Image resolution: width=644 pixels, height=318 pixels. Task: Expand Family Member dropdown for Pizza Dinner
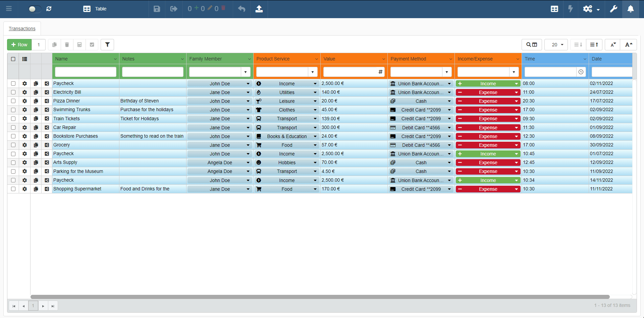248,101
